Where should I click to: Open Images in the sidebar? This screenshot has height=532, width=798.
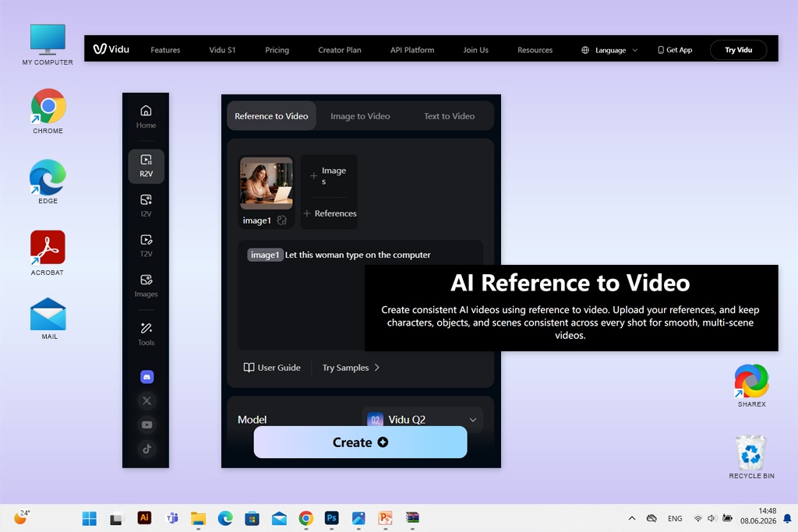click(146, 286)
